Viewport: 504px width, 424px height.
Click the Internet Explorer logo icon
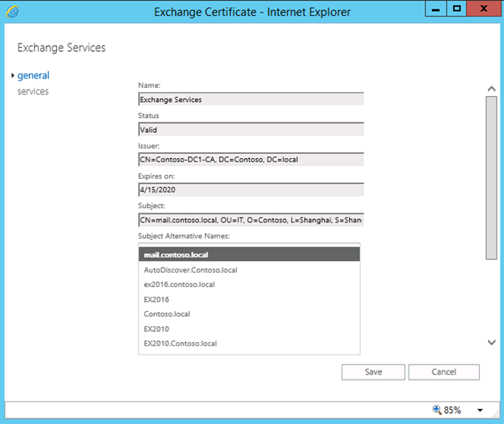[x=13, y=12]
